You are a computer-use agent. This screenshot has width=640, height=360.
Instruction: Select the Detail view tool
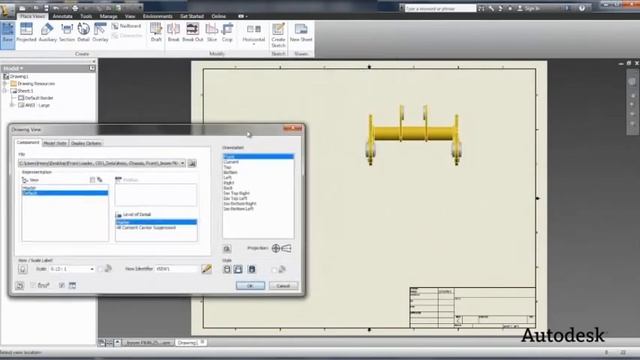click(x=83, y=33)
